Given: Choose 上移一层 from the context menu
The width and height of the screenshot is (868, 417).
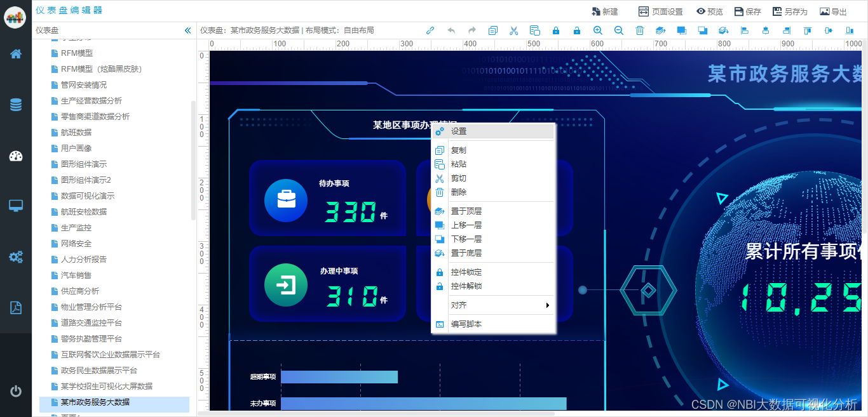Looking at the screenshot, I should (x=493, y=225).
